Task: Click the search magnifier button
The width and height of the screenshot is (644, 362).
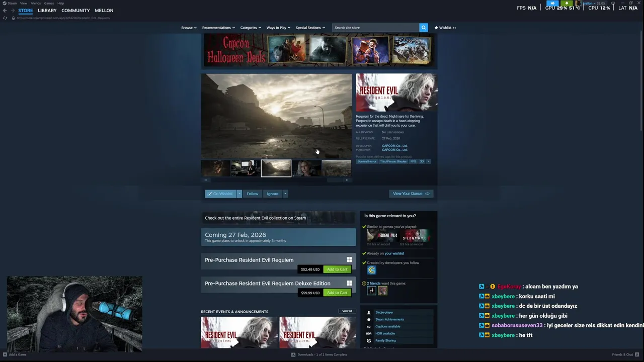Action: [424, 28]
